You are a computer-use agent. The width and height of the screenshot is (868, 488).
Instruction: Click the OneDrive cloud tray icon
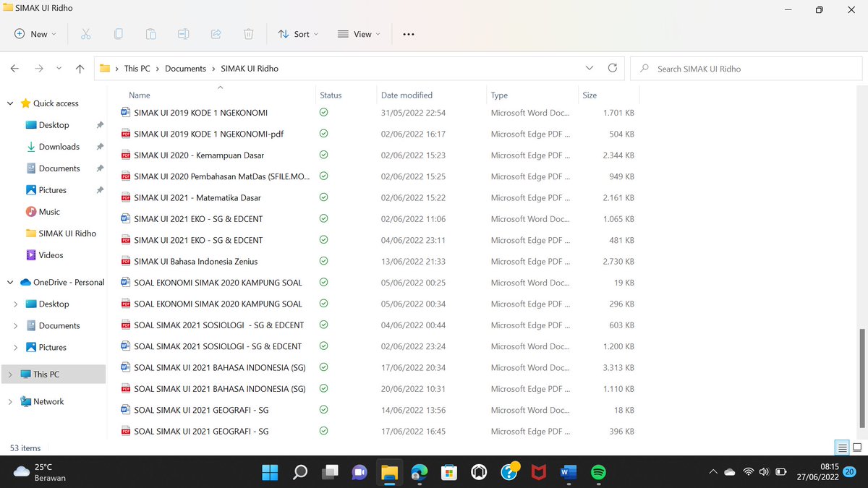(x=729, y=472)
